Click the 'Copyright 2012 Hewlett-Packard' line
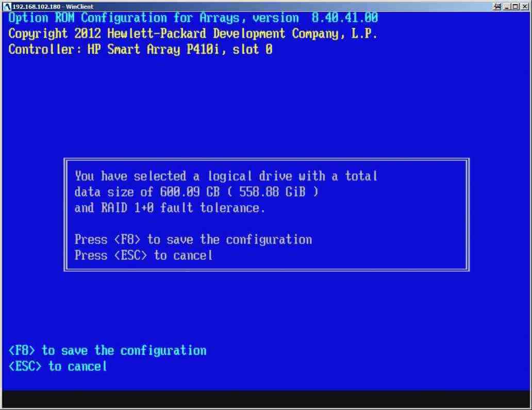 (192, 34)
